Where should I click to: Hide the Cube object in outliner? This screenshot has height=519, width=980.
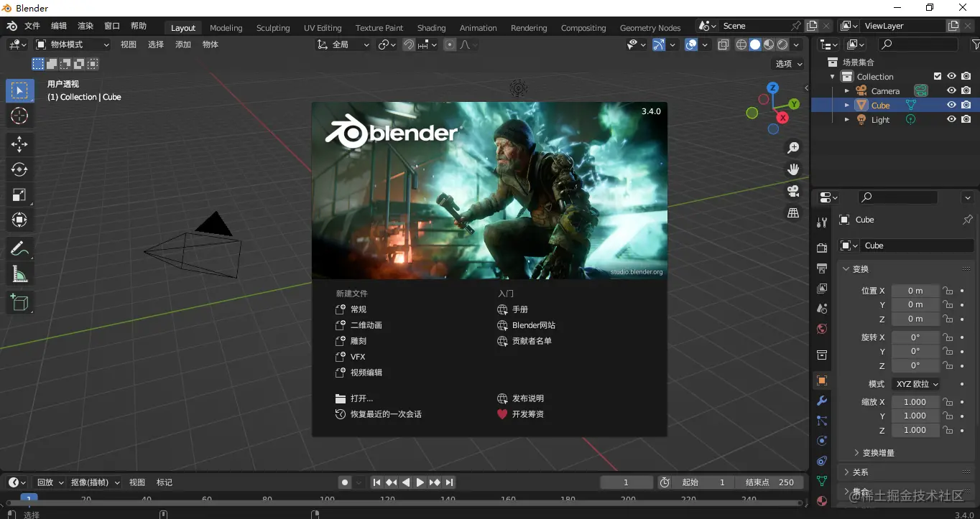click(x=951, y=105)
